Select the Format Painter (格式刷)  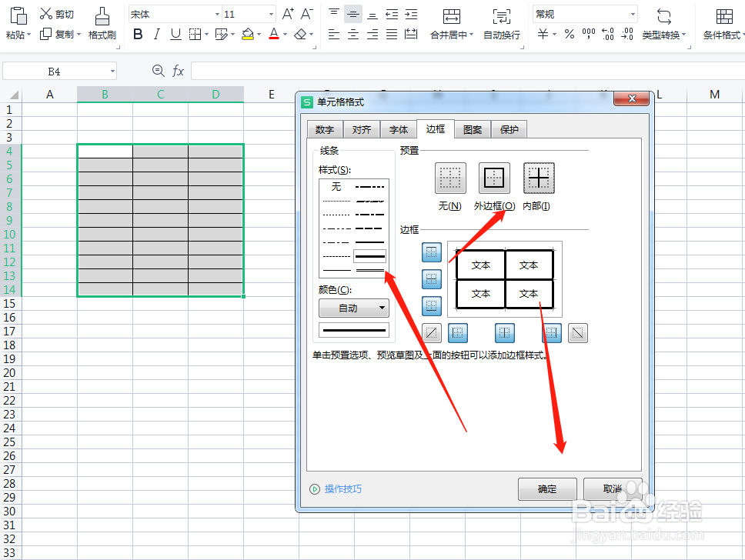[x=102, y=23]
